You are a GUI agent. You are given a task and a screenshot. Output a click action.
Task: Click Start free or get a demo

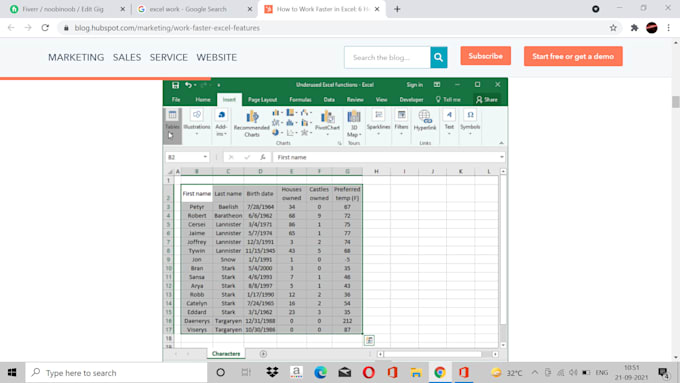pos(573,56)
